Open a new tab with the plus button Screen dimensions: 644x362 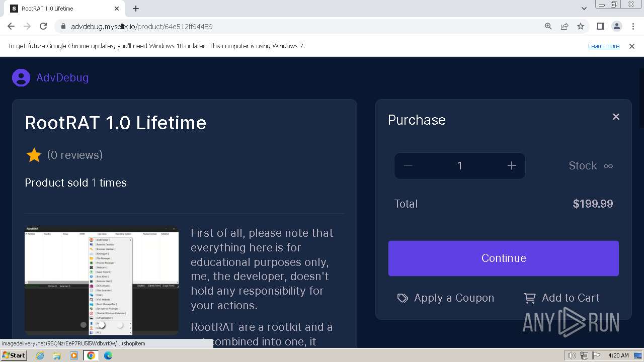coord(136,9)
